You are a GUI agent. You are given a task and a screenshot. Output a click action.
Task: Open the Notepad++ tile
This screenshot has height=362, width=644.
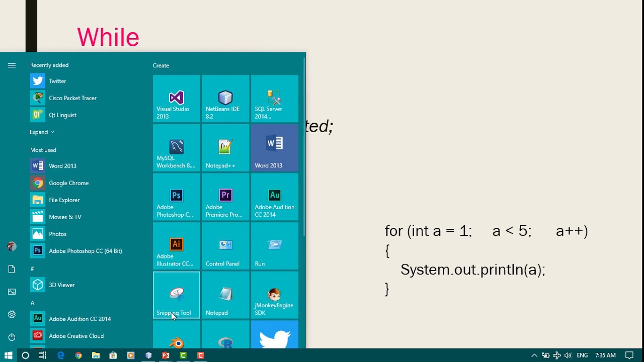point(225,148)
